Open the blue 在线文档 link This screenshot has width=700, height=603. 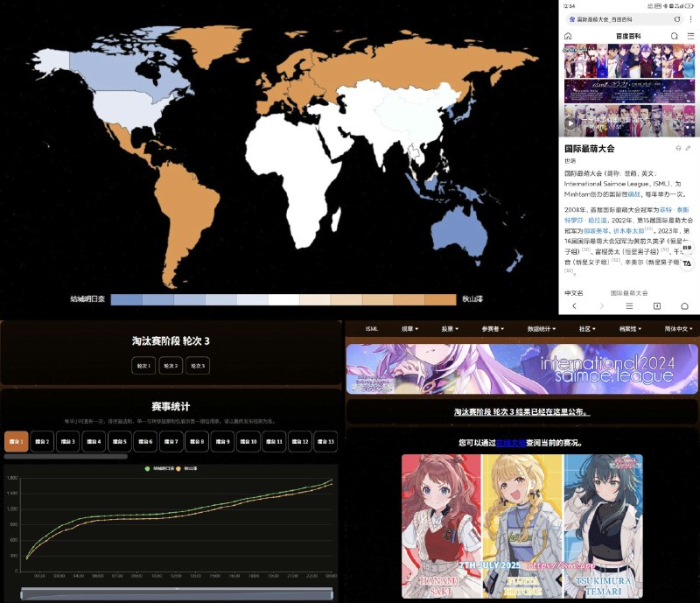click(x=510, y=443)
